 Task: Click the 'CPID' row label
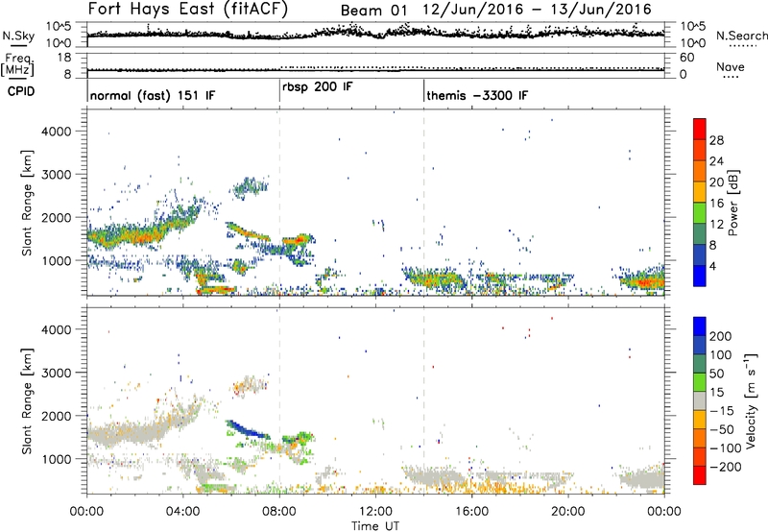21,91
